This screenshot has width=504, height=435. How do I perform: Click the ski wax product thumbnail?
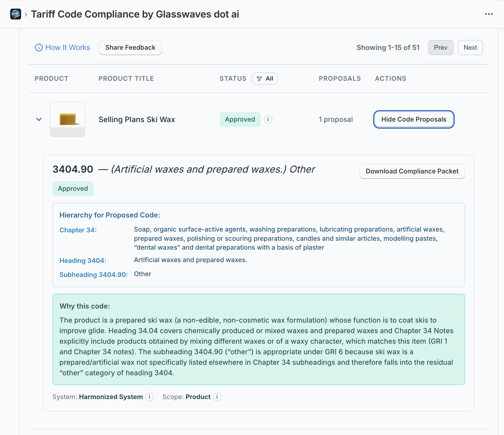click(67, 119)
